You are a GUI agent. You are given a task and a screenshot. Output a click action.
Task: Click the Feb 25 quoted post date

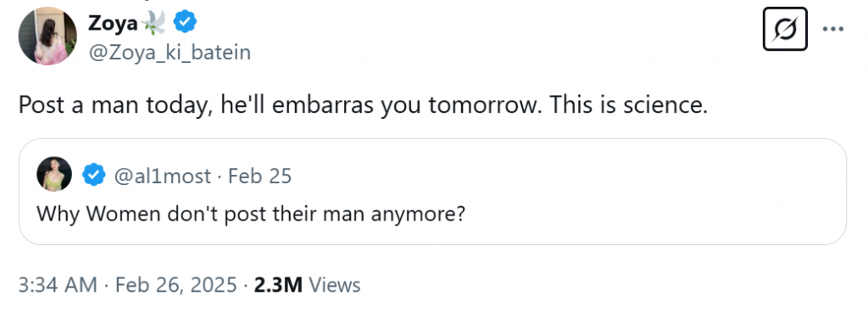point(259,176)
